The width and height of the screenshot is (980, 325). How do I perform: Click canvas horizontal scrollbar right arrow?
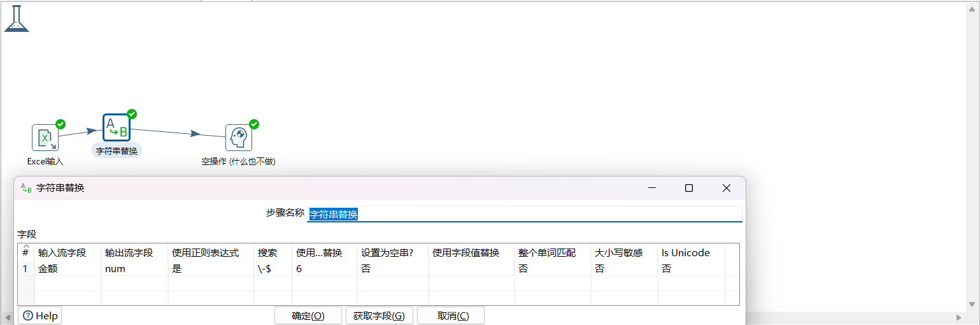click(959, 317)
